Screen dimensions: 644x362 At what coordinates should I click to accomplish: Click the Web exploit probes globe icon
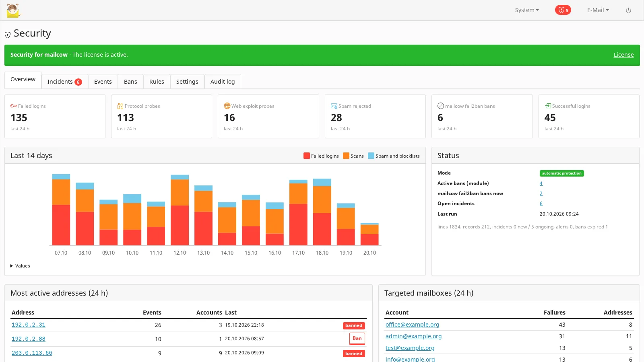[227, 106]
